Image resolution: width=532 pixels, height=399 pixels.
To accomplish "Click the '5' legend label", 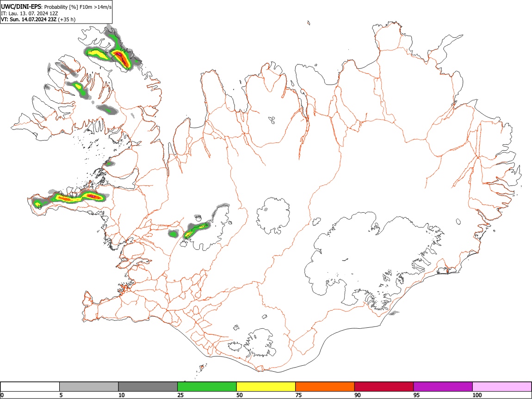I will coord(61,395).
